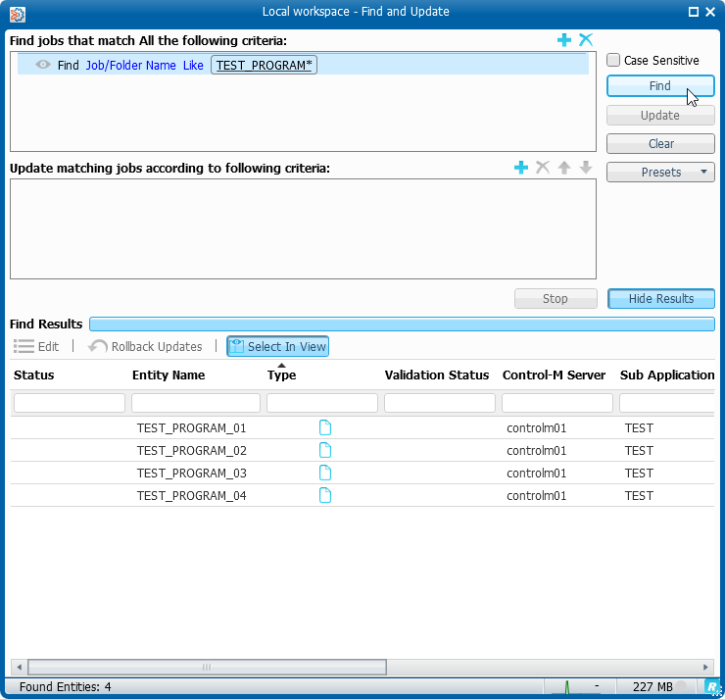This screenshot has height=699, width=725.
Task: Click the blue X to remove find criteria
Action: [586, 40]
